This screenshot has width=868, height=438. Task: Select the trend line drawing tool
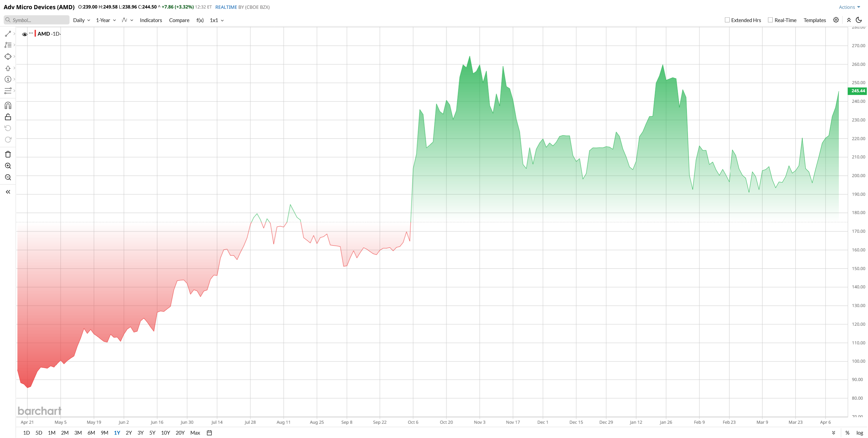click(x=8, y=34)
